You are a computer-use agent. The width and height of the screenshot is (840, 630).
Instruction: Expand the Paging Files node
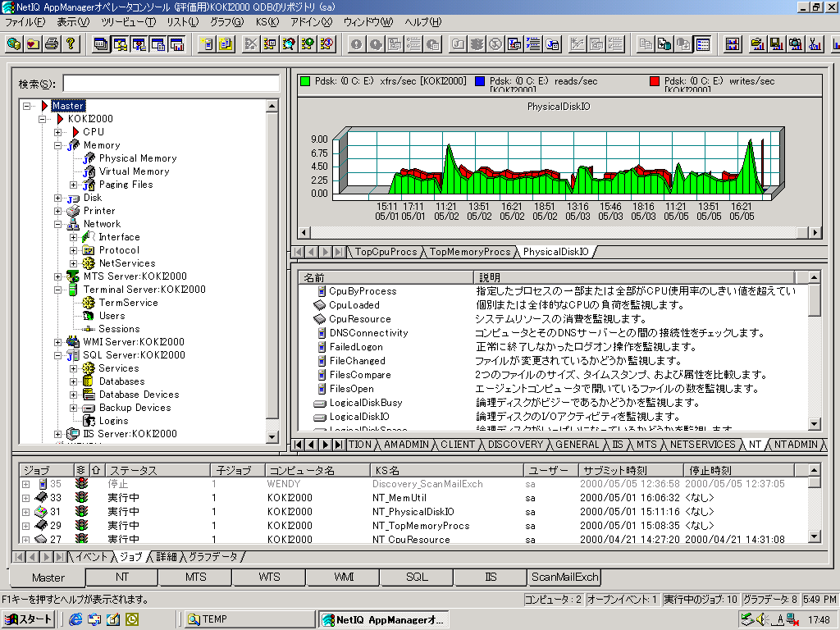[73, 185]
